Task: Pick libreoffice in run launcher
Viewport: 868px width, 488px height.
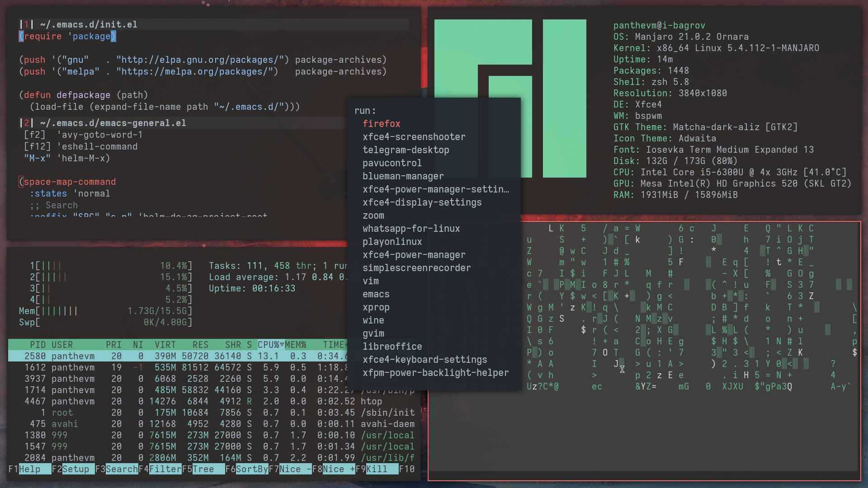Action: pyautogui.click(x=392, y=347)
